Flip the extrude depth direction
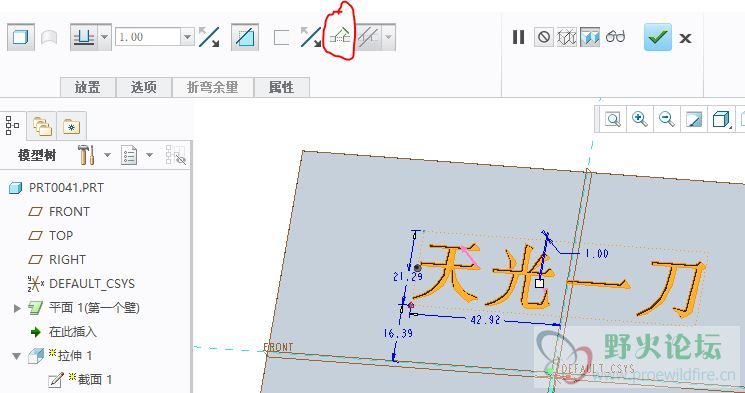Screen dimensions: 745x393 [209, 37]
